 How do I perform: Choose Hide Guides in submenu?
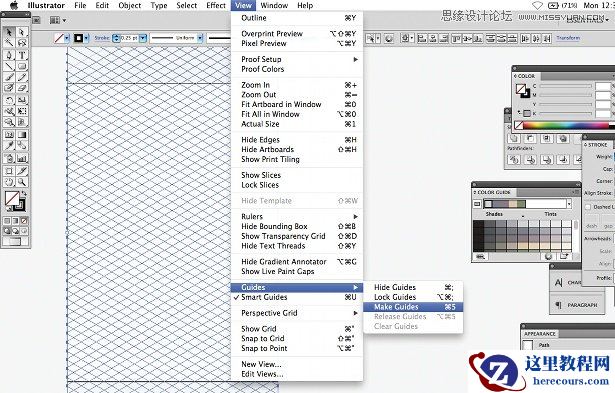pyautogui.click(x=413, y=287)
